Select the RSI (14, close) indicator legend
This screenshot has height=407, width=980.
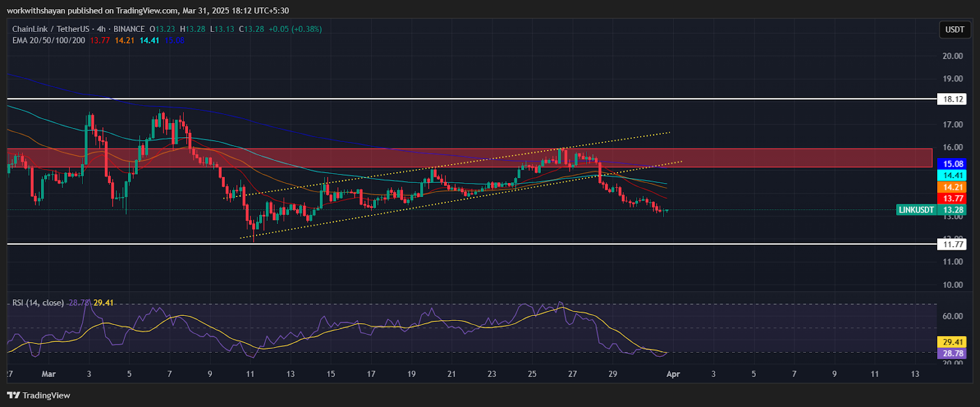coord(38,303)
